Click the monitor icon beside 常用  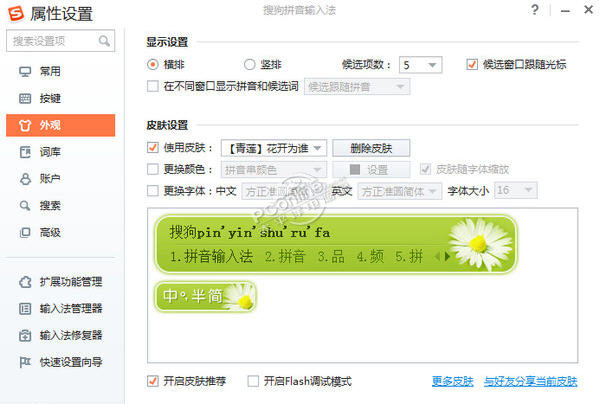(x=25, y=72)
